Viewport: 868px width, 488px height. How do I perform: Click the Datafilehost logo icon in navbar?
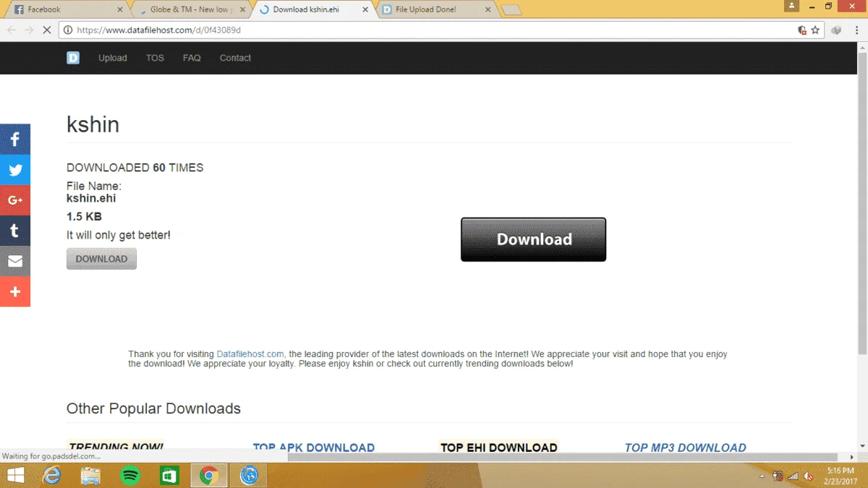(73, 58)
